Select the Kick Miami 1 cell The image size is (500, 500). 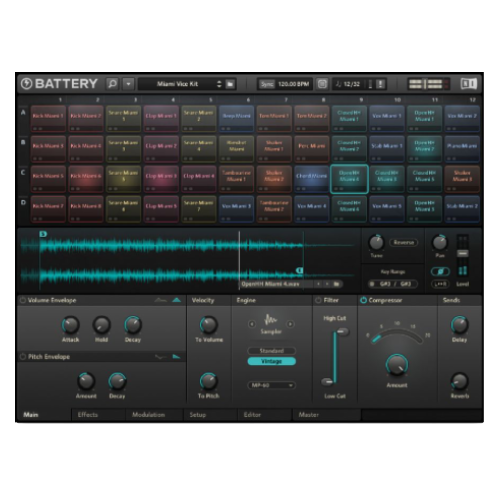[x=48, y=119]
